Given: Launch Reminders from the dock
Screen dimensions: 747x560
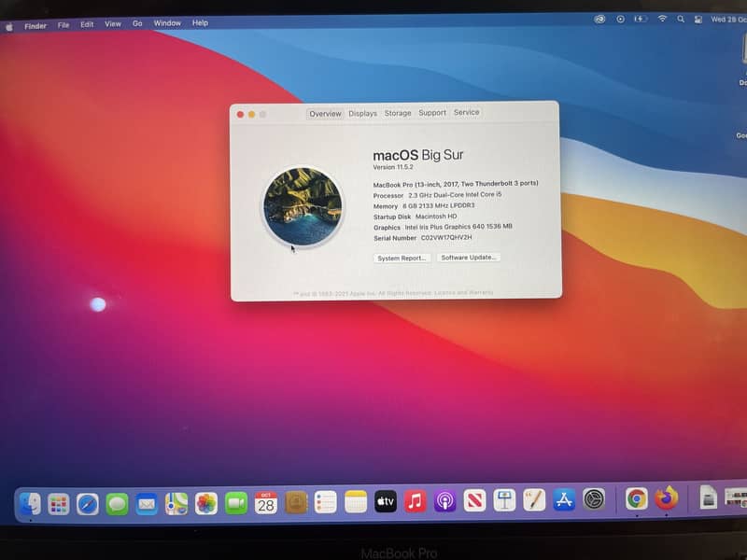Looking at the screenshot, I should [326, 502].
